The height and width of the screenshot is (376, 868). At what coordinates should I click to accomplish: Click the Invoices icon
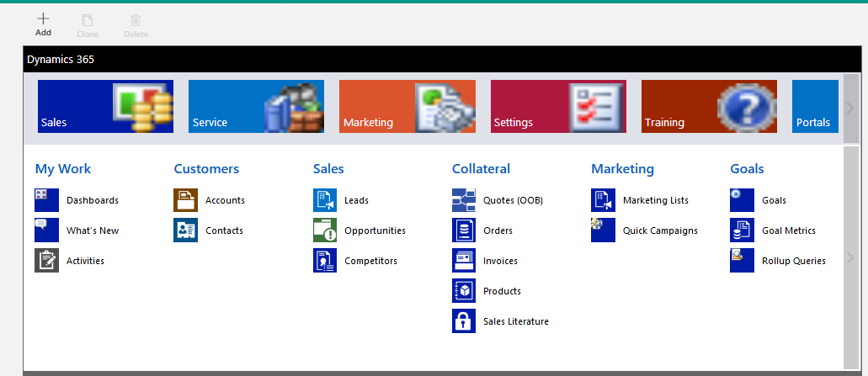point(464,261)
